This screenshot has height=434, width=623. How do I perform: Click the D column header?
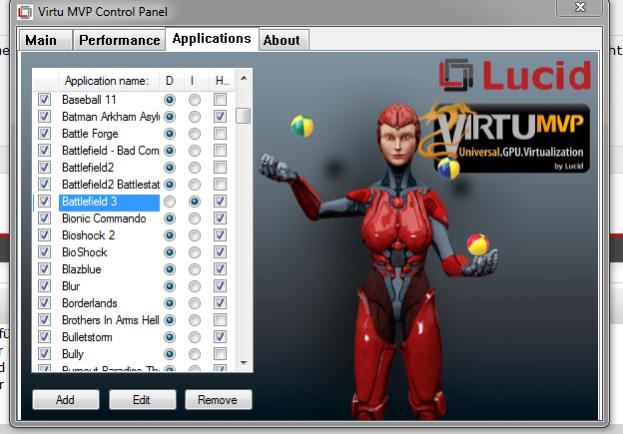coord(170,81)
